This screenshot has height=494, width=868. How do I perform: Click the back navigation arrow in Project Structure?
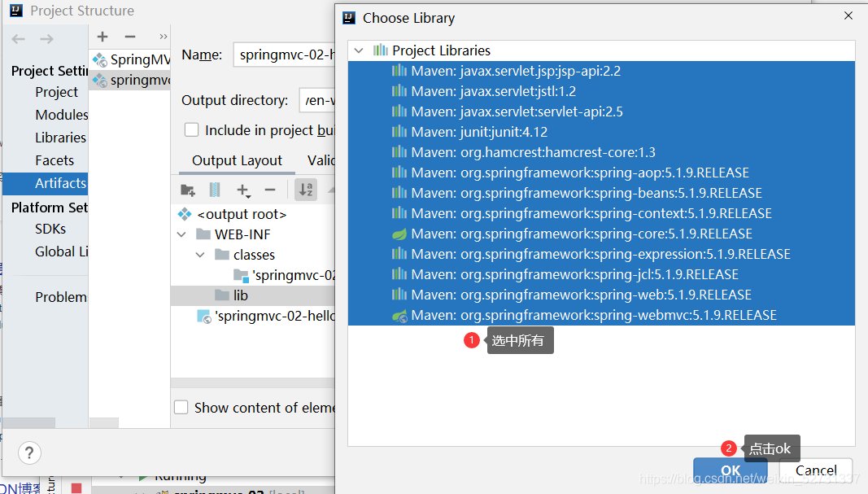point(18,39)
